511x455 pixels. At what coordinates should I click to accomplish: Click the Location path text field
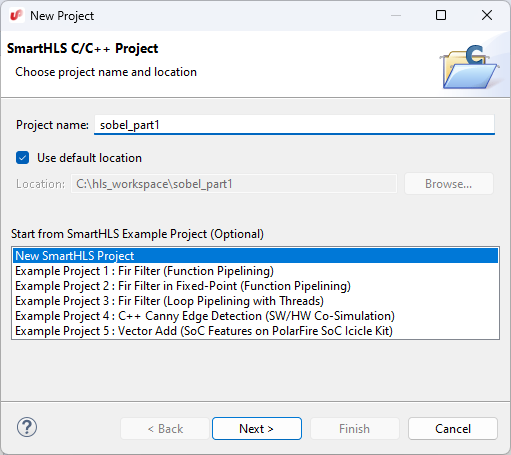234,184
